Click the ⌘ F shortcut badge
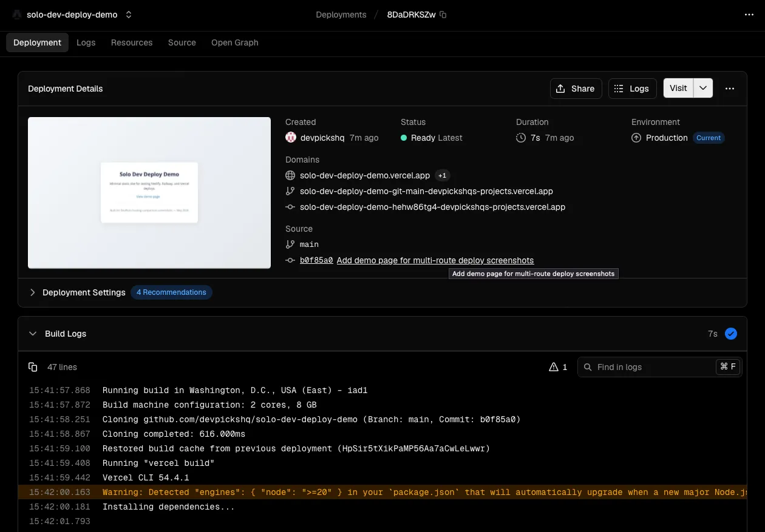Image resolution: width=765 pixels, height=532 pixels. pyautogui.click(x=727, y=366)
